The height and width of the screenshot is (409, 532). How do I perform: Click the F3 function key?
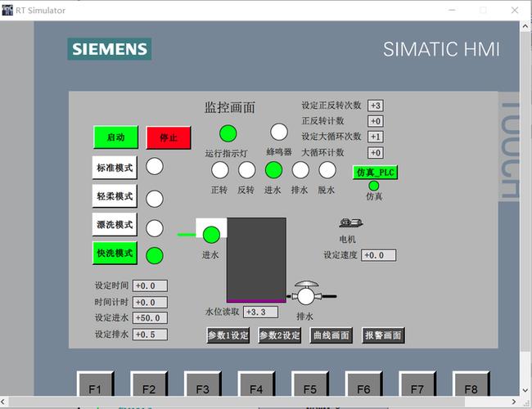pyautogui.click(x=202, y=384)
